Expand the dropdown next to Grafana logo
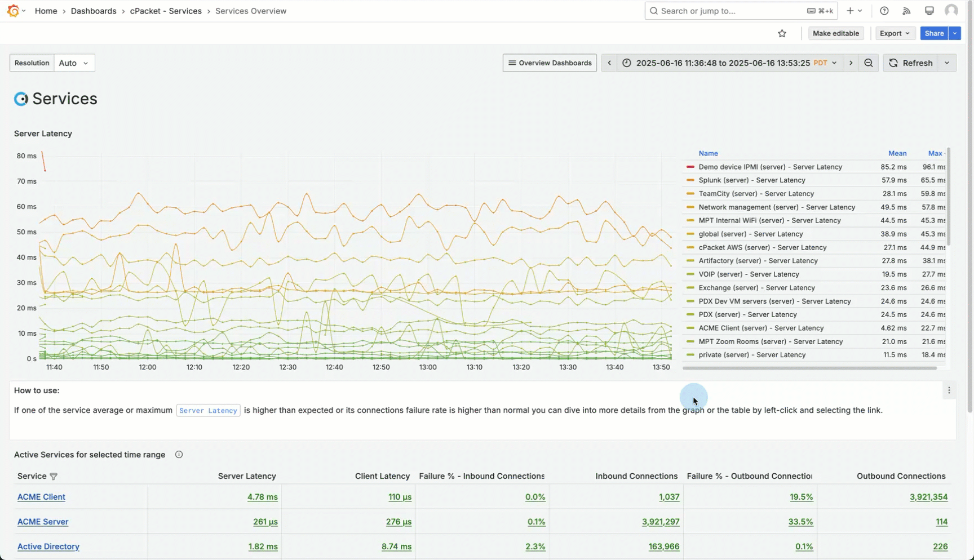 [x=24, y=11]
